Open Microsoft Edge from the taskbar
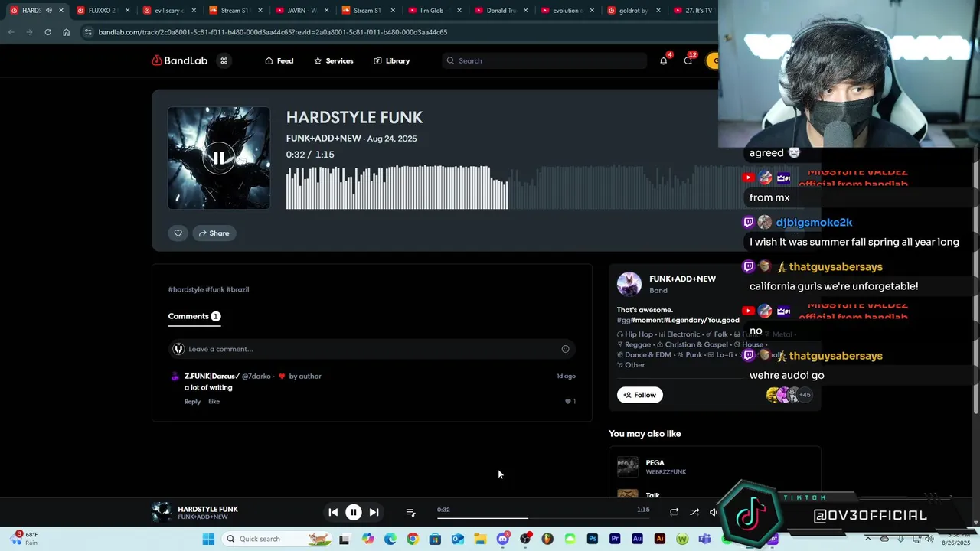The width and height of the screenshot is (980, 551). (x=390, y=539)
